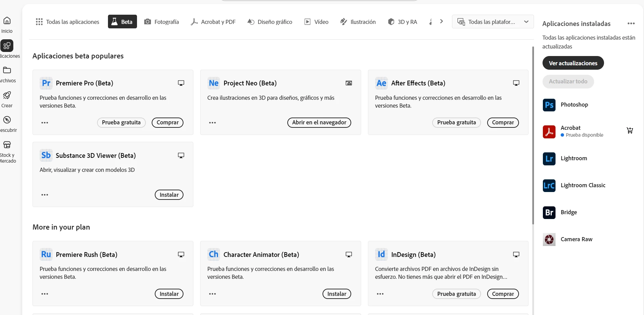Open more options on Premiere Rush (Beta) card
Viewport: 644px width, 315px height.
click(45, 294)
